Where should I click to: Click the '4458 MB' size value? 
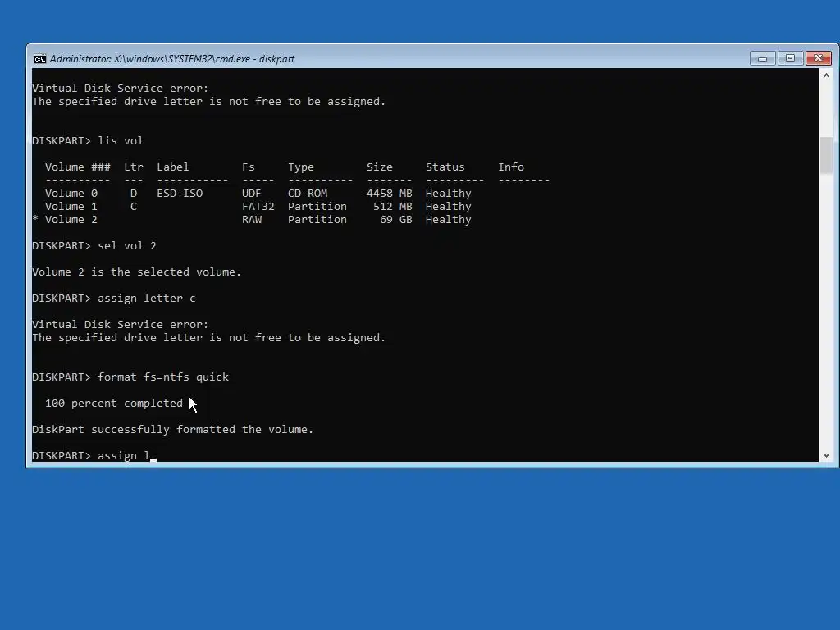tap(390, 193)
